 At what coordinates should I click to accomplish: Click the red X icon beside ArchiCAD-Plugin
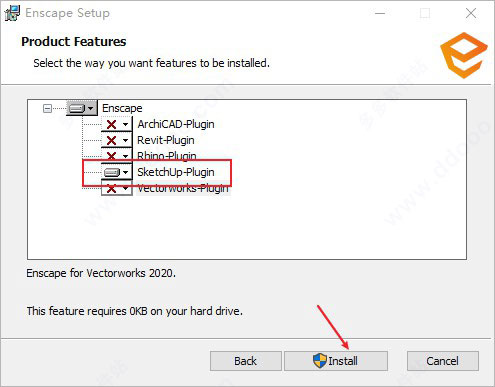[111, 125]
